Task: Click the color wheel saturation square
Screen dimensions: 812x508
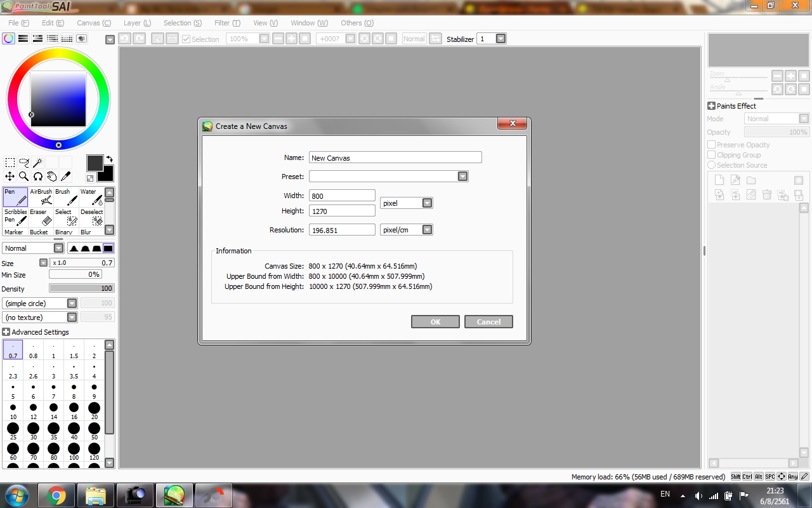Action: (x=58, y=100)
